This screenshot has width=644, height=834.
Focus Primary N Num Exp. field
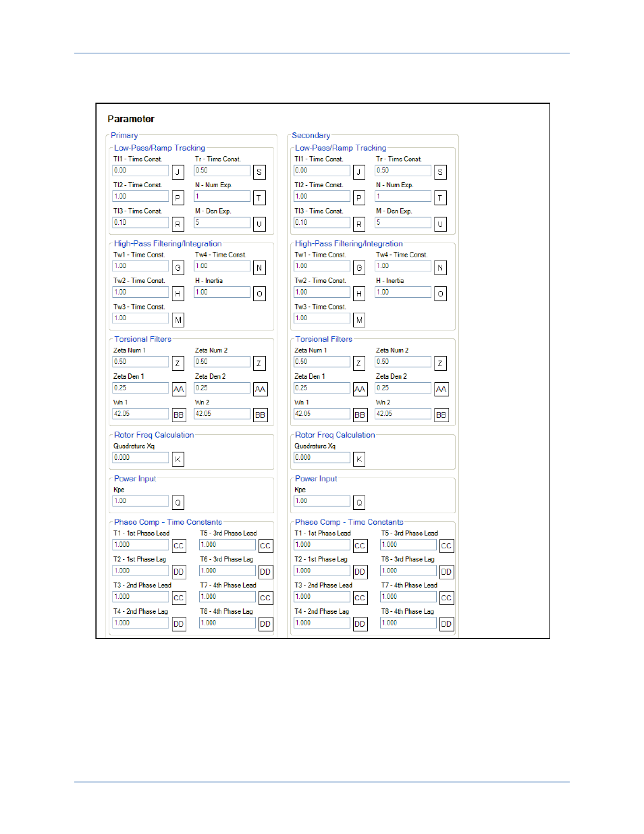coord(222,197)
